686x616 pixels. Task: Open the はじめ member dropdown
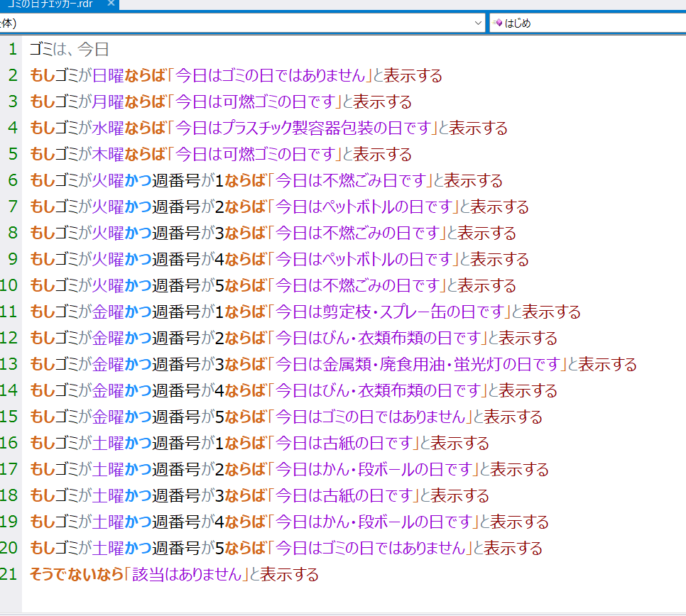(x=589, y=23)
